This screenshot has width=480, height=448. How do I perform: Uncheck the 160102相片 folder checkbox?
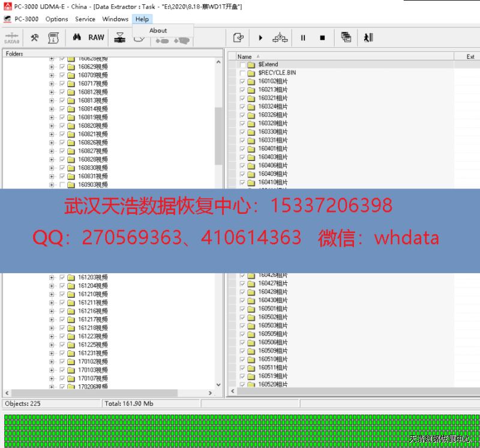click(x=242, y=81)
